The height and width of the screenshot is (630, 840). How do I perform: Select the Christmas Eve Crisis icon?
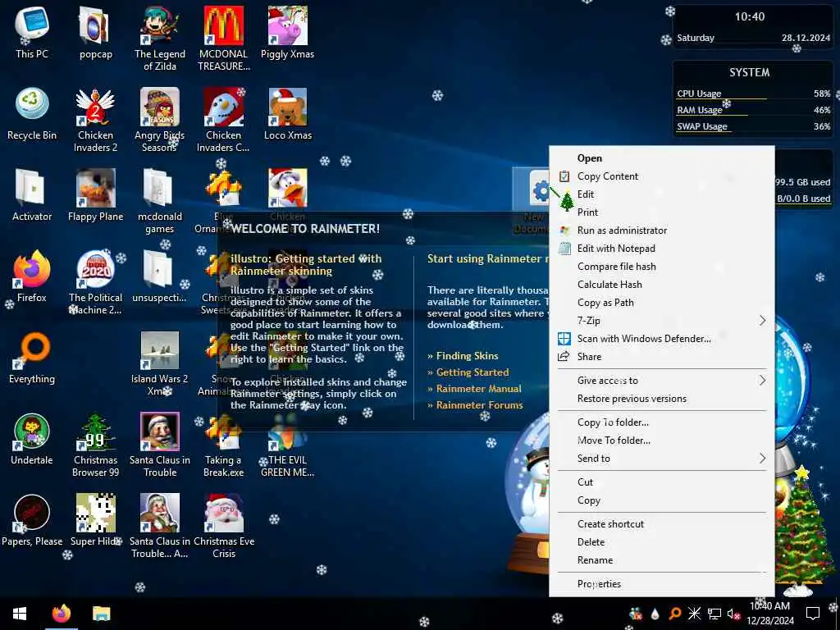(224, 525)
